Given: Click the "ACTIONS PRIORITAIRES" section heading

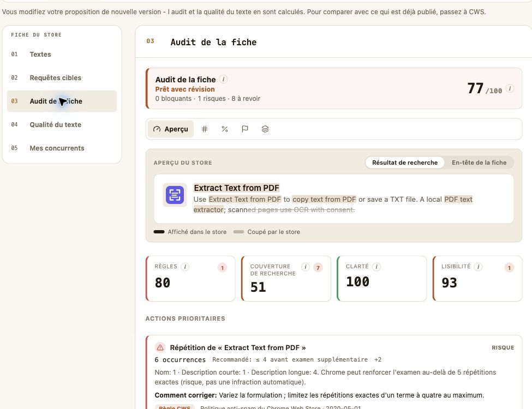Looking at the screenshot, I should pos(186,318).
